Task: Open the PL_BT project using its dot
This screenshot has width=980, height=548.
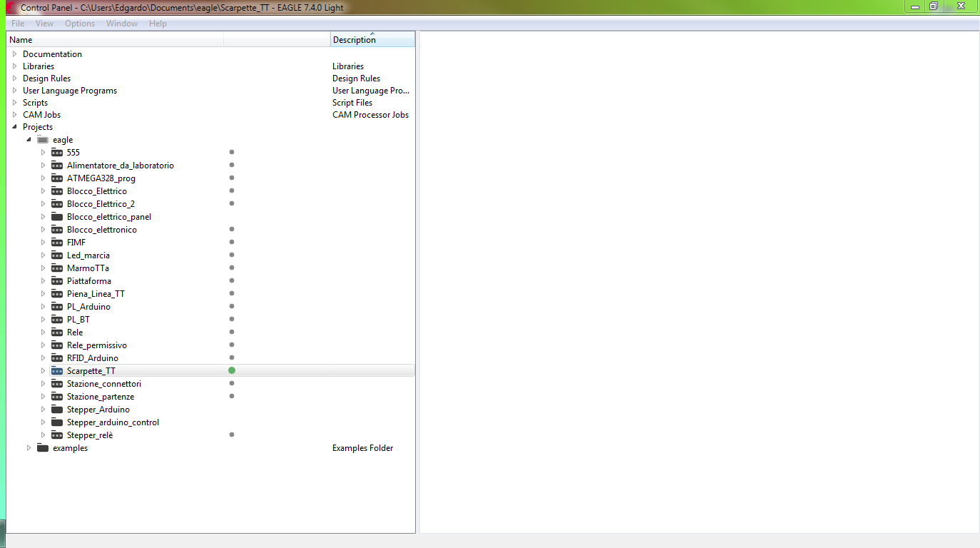Action: [232, 319]
